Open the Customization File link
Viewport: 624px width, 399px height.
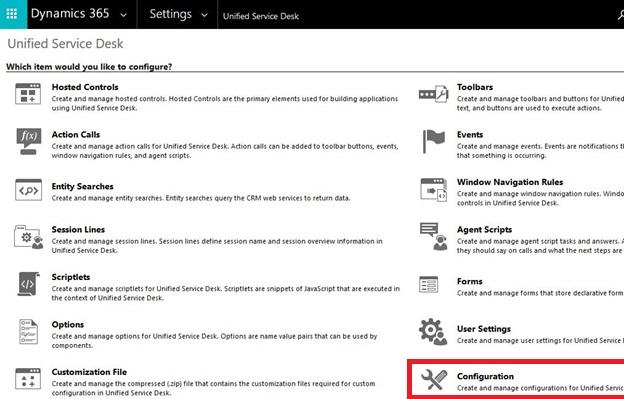pyautogui.click(x=89, y=372)
